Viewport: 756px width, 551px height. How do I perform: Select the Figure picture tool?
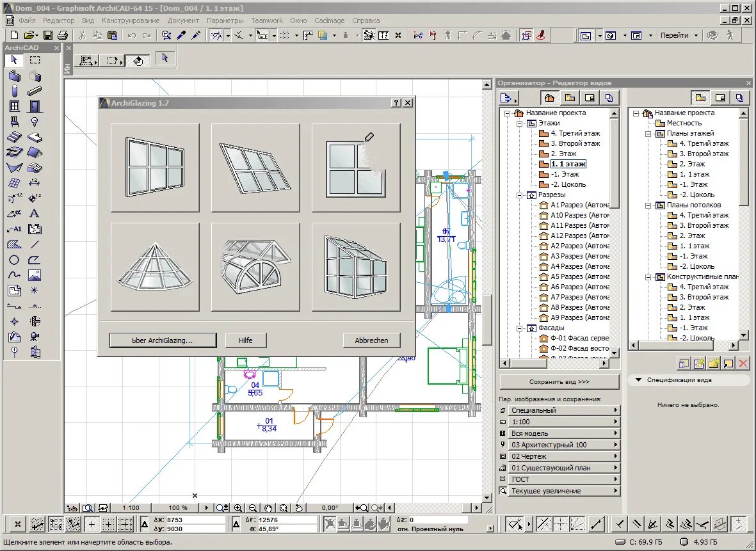[x=35, y=275]
